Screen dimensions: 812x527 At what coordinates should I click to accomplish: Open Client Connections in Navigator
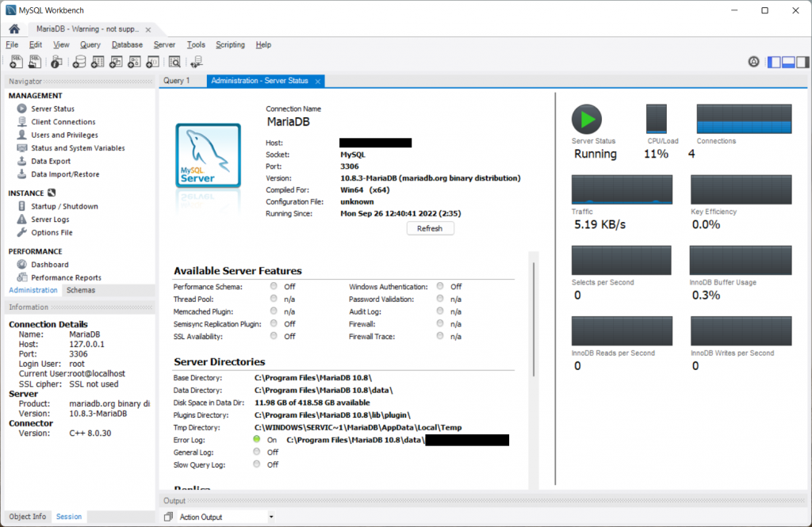(63, 122)
